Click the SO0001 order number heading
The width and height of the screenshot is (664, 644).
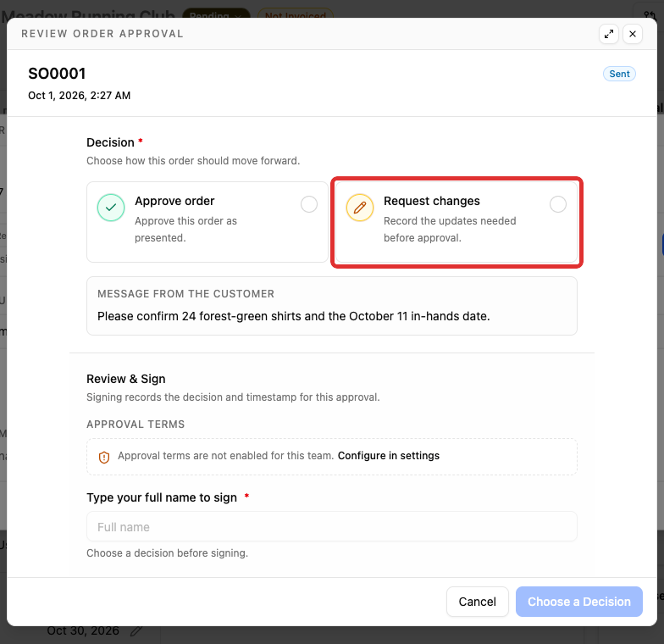click(x=58, y=74)
